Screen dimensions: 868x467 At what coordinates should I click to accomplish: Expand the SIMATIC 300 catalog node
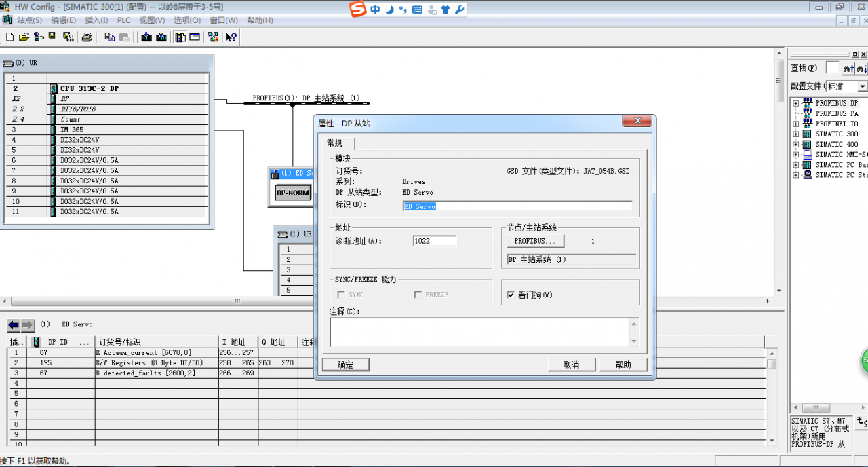point(796,134)
